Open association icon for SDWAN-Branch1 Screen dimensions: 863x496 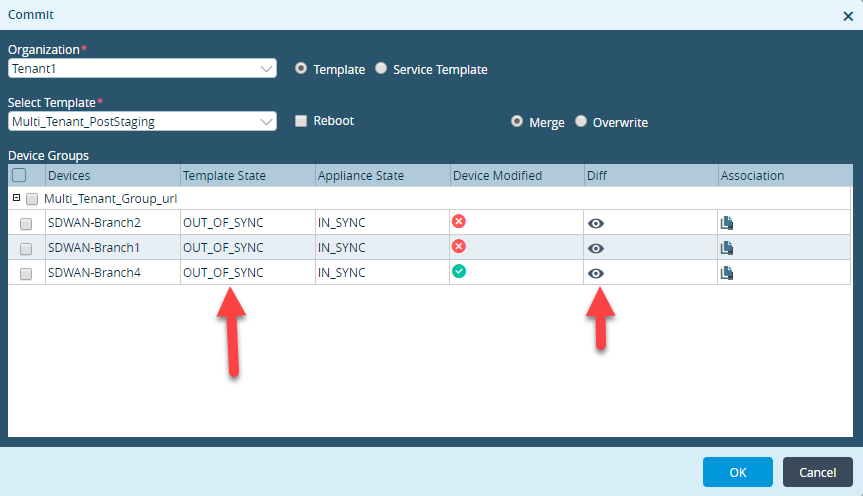727,248
